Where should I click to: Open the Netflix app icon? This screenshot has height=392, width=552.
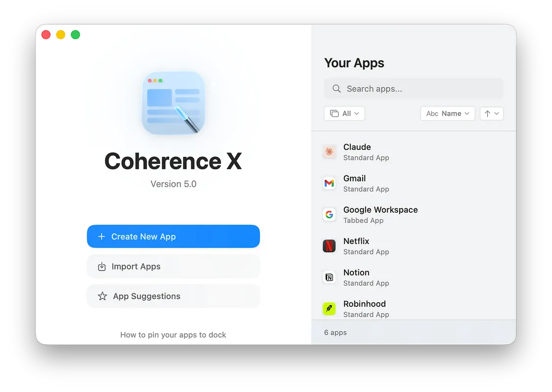click(x=329, y=245)
